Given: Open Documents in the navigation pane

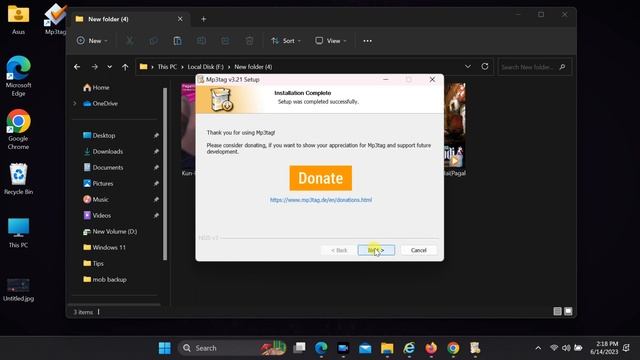Looking at the screenshot, I should [103, 167].
